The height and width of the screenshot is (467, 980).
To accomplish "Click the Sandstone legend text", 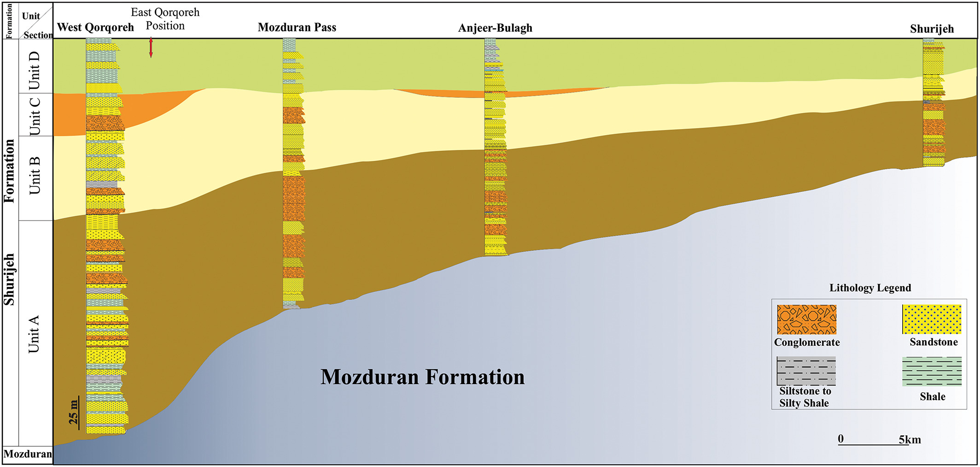I will pos(933,342).
